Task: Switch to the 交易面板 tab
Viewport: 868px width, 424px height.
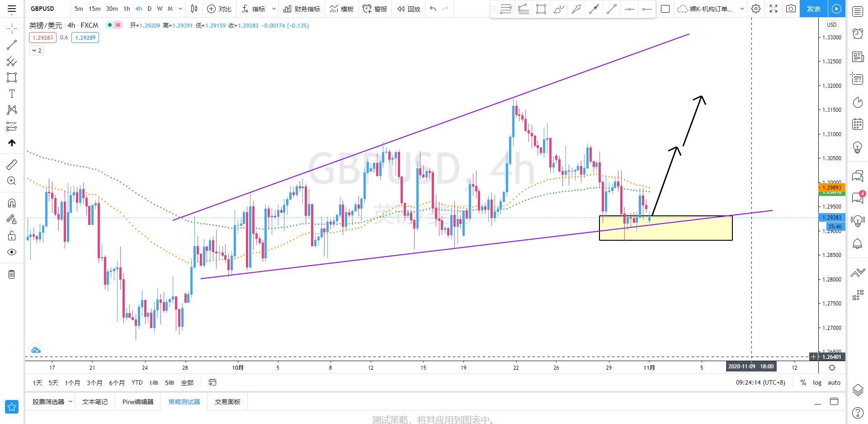Action: [x=227, y=402]
